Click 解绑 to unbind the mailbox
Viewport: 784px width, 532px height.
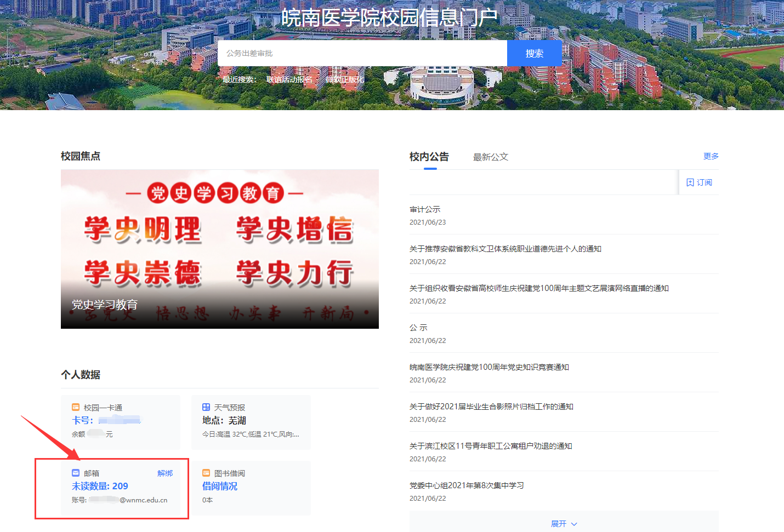click(x=165, y=473)
